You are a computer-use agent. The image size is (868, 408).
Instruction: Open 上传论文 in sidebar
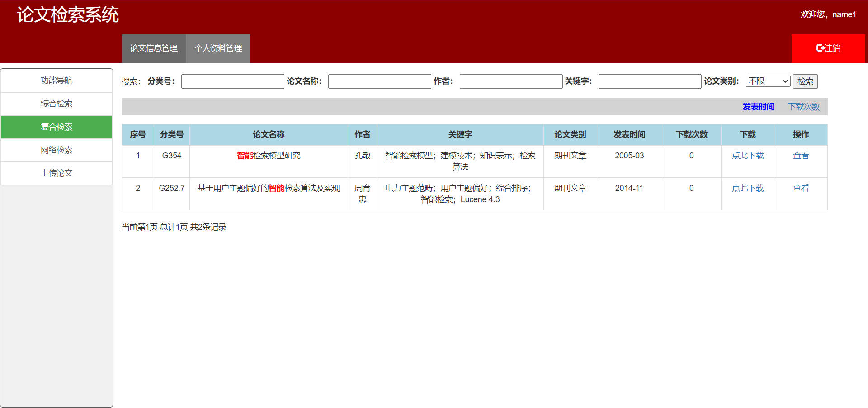(57, 173)
